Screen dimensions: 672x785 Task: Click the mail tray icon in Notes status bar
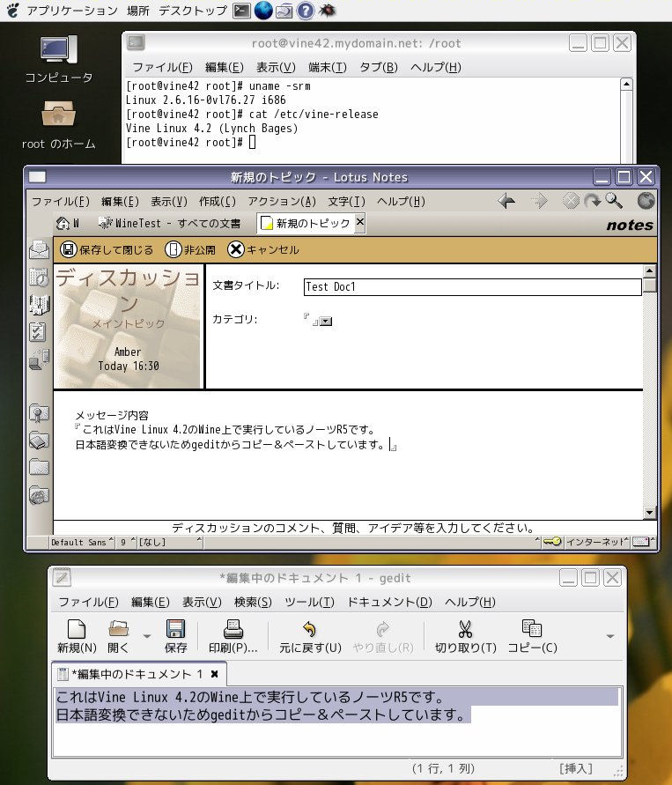click(642, 542)
